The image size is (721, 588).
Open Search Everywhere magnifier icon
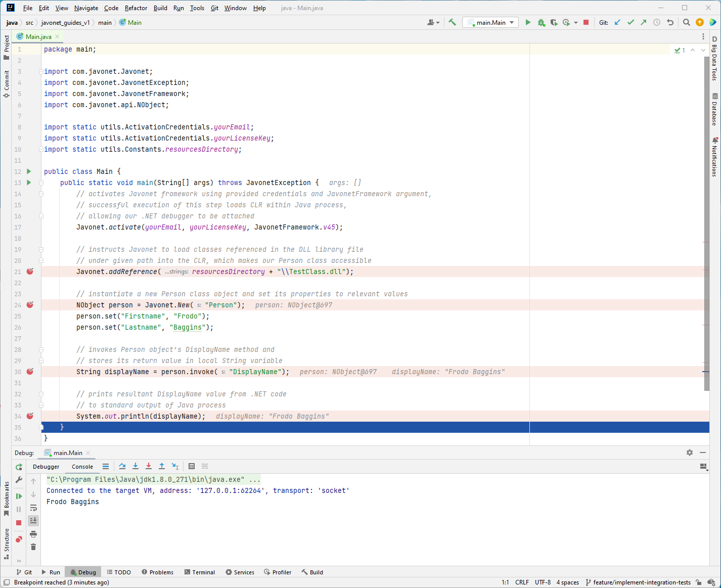686,22
